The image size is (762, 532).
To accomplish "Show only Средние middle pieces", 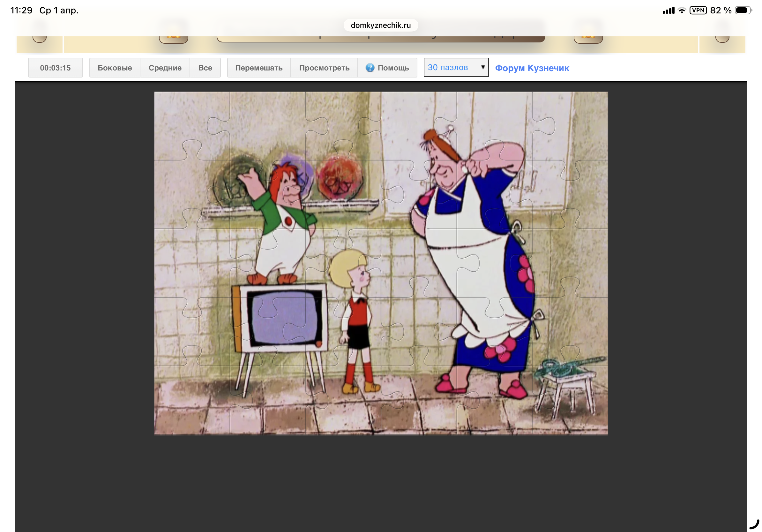I will point(165,68).
